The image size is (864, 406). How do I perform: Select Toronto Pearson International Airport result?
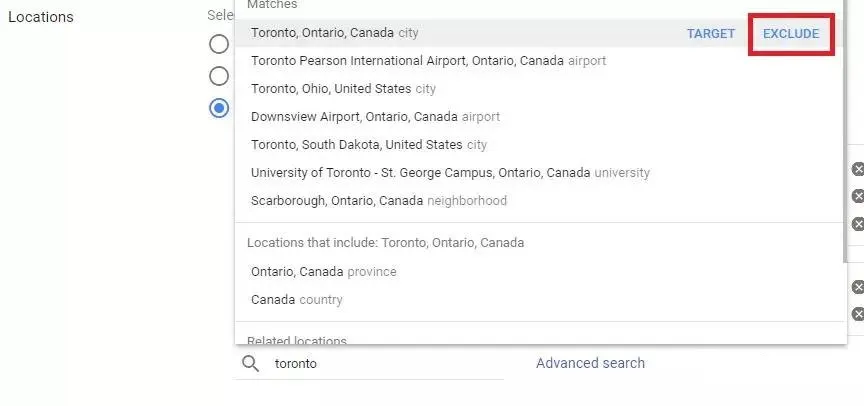point(428,61)
